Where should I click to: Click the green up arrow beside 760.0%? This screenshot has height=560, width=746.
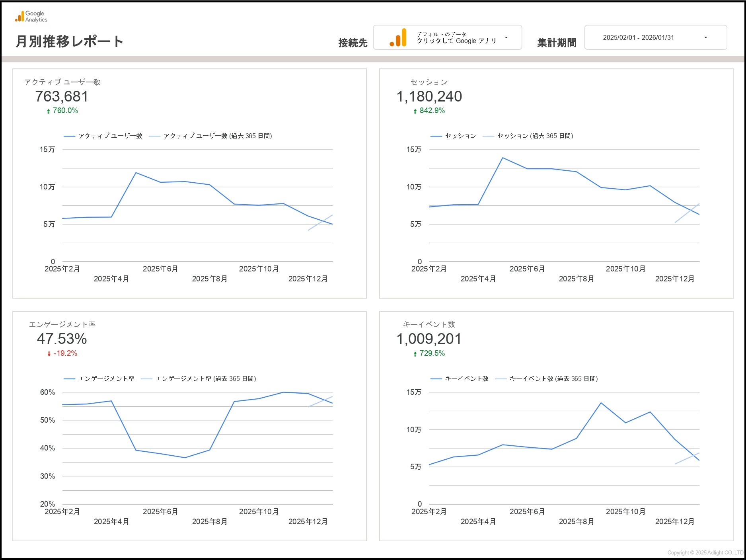[49, 111]
